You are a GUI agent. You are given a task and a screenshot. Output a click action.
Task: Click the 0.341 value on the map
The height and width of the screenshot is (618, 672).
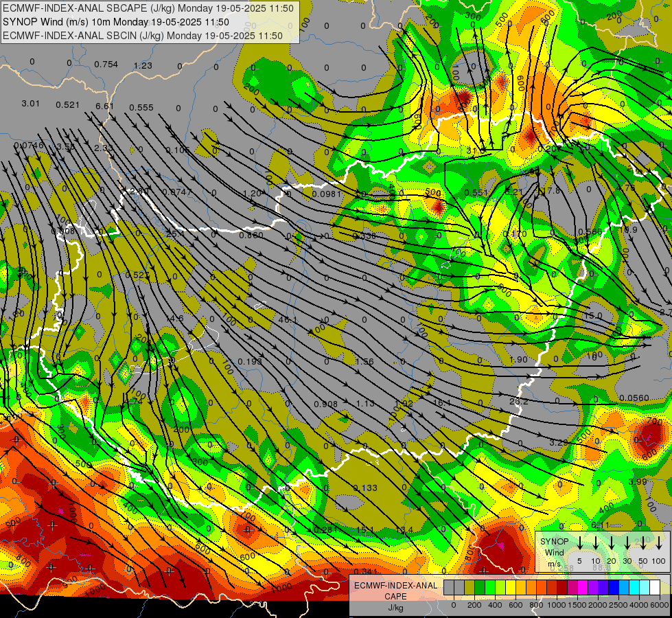coord(366,571)
